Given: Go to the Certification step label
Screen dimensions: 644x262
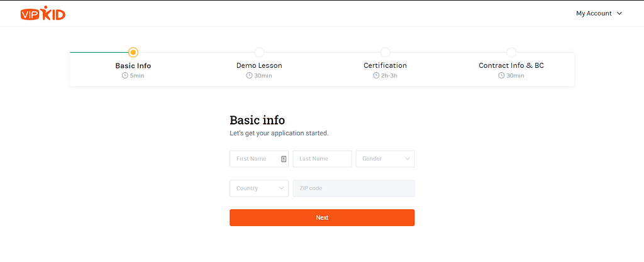Looking at the screenshot, I should pos(385,65).
